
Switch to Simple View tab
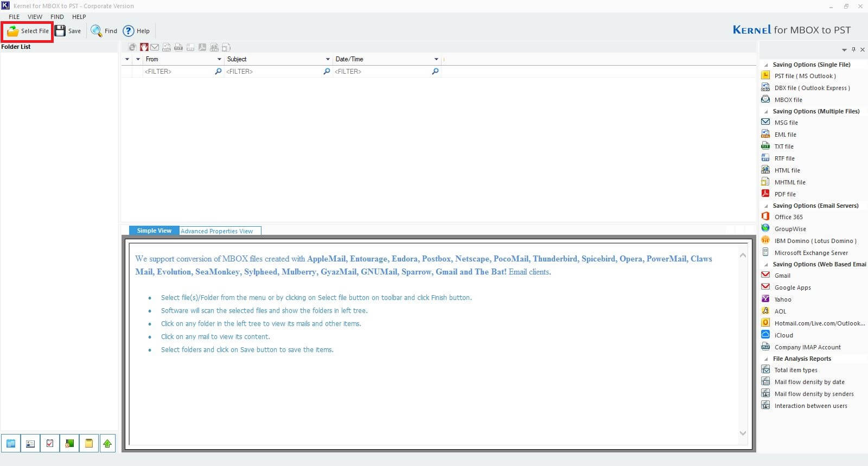[x=154, y=231]
